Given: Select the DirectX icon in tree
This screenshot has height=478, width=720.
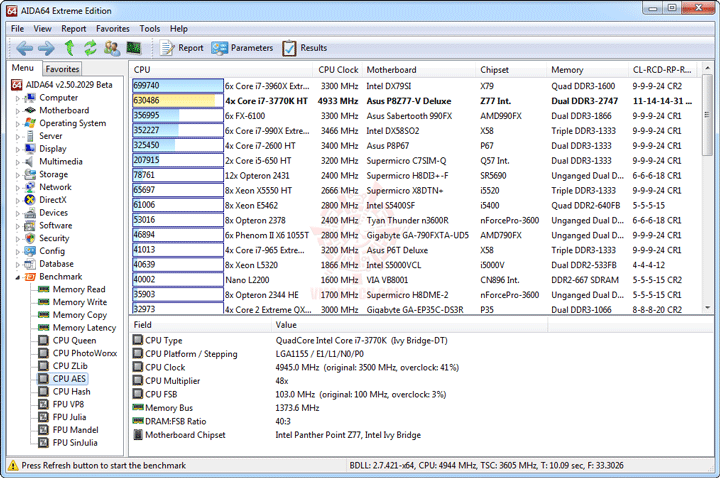Looking at the screenshot, I should [30, 200].
